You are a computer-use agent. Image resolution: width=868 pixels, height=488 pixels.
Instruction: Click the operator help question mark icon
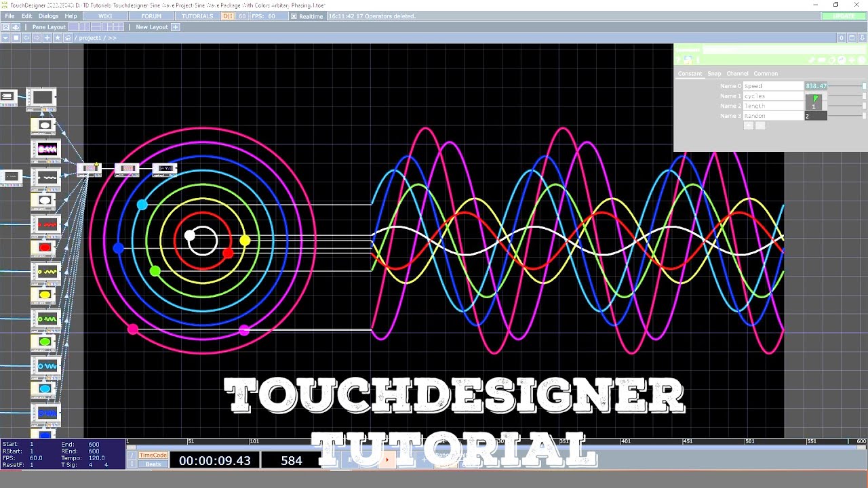point(678,60)
